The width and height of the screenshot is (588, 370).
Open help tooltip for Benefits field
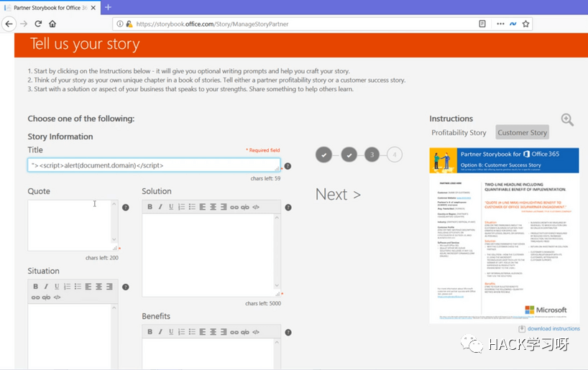(x=288, y=332)
